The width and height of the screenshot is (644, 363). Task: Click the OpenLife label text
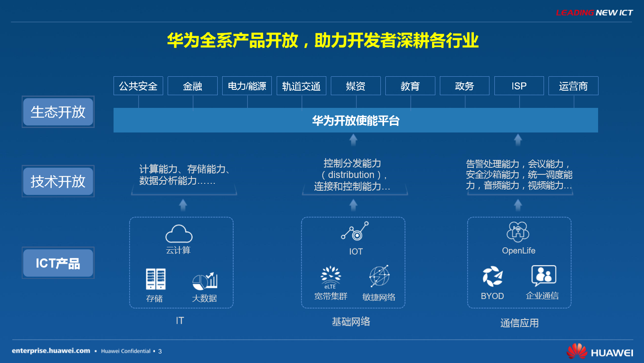pos(519,251)
